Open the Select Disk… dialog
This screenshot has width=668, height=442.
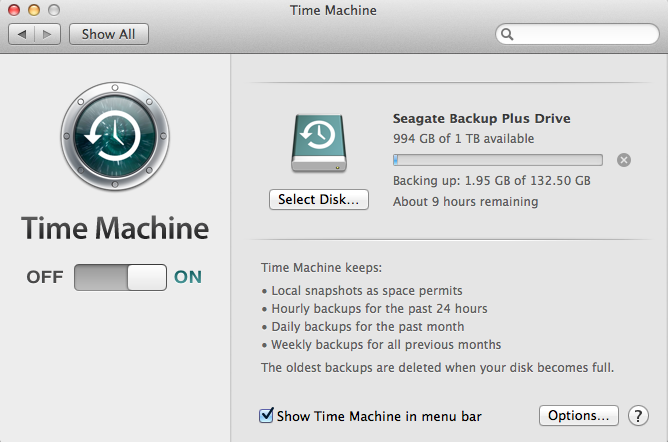[319, 199]
